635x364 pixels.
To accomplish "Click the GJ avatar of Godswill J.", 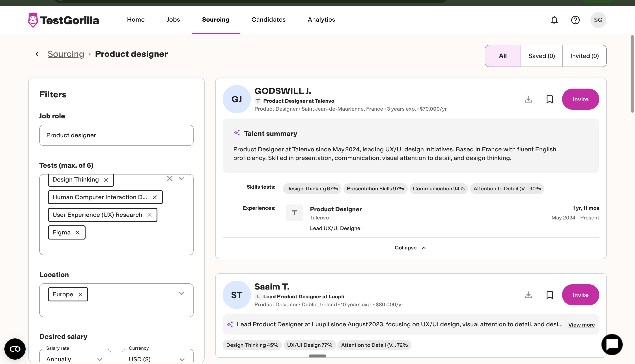I will [237, 99].
